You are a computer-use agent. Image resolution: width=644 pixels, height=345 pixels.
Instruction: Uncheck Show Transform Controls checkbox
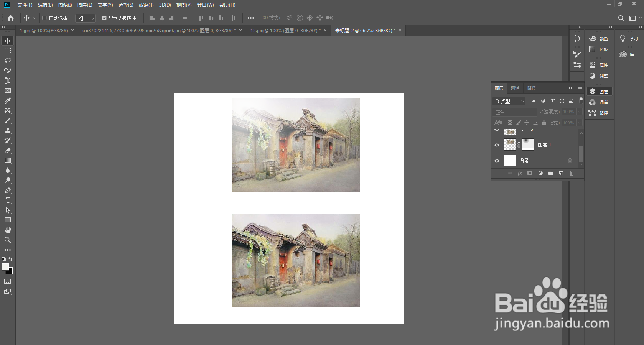click(104, 18)
